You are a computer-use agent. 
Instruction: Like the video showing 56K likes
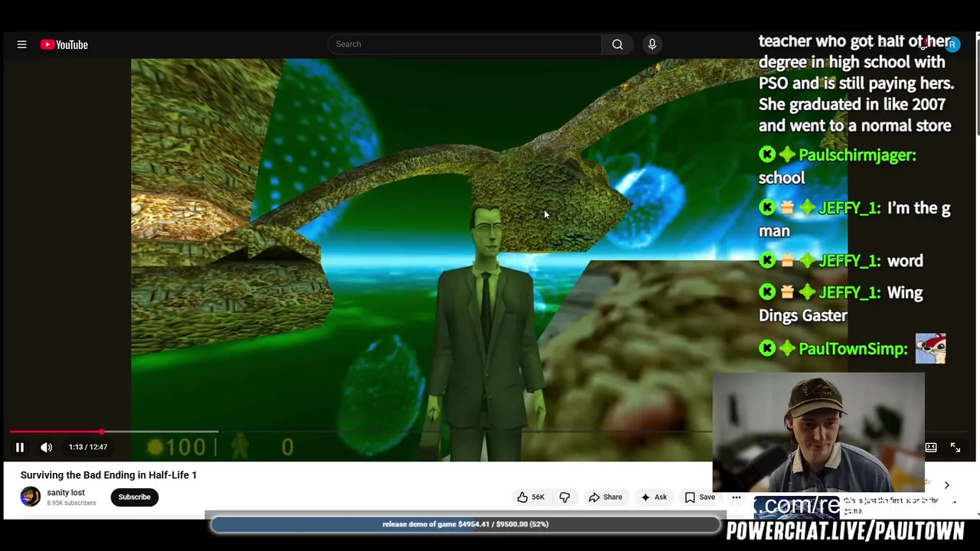tap(531, 497)
